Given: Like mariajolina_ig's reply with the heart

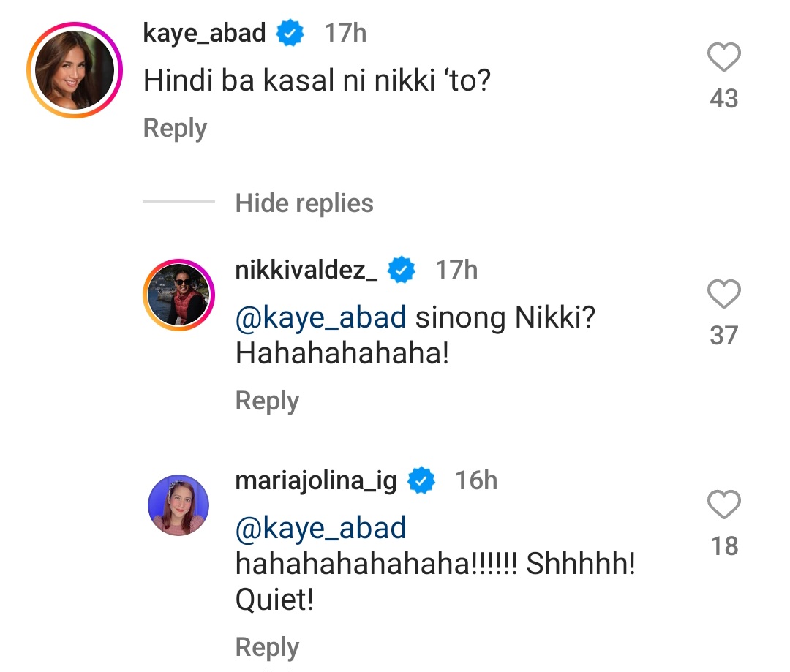Looking at the screenshot, I should click(x=723, y=505).
